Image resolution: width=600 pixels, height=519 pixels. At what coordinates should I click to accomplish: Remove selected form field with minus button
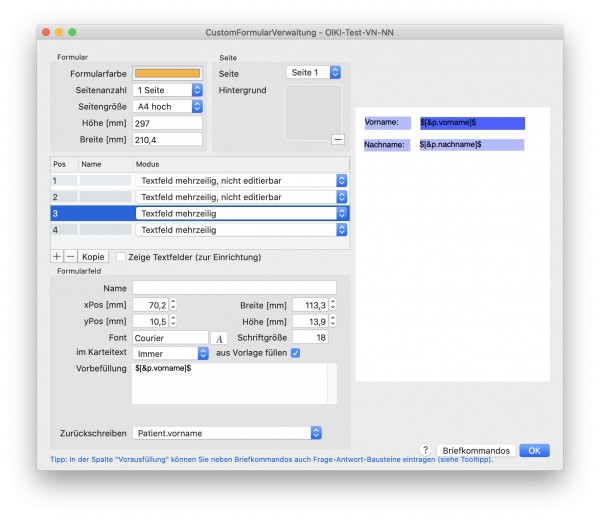point(70,256)
